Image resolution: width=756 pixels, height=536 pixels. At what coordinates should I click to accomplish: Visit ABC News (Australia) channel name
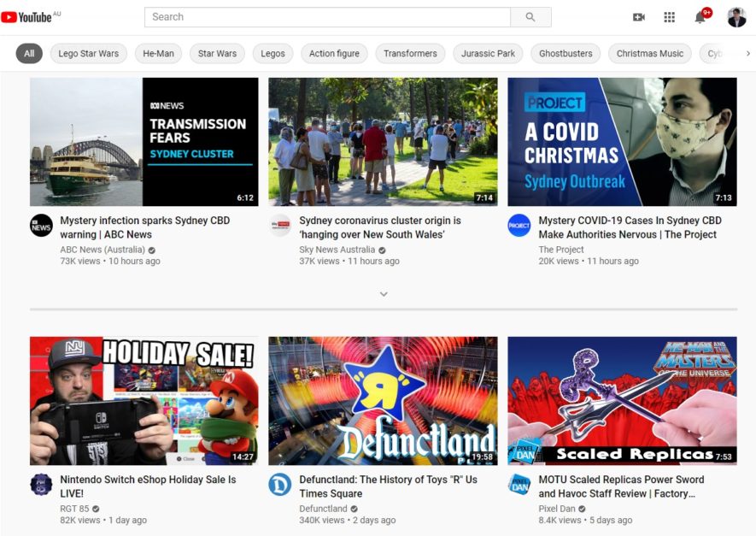[103, 250]
